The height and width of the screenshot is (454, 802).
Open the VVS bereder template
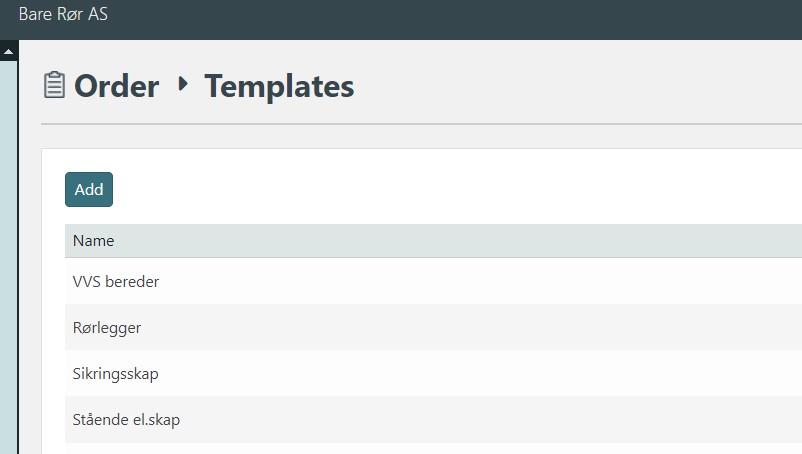pyautogui.click(x=116, y=282)
